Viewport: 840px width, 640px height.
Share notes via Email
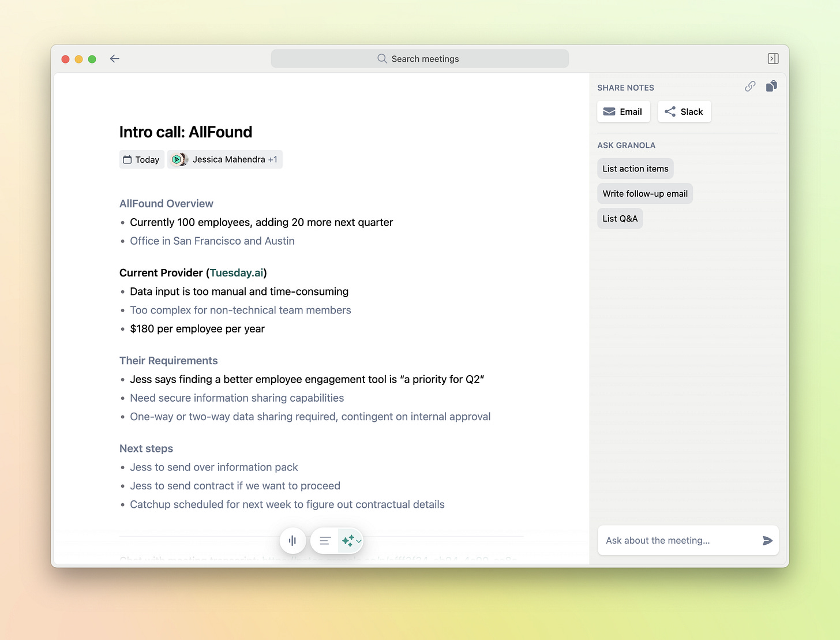(x=623, y=111)
